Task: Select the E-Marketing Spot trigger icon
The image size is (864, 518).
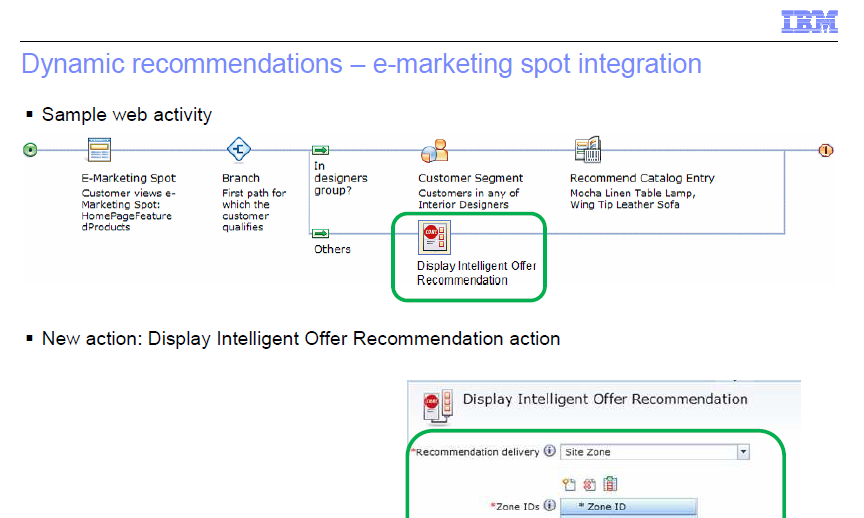Action: (100, 149)
